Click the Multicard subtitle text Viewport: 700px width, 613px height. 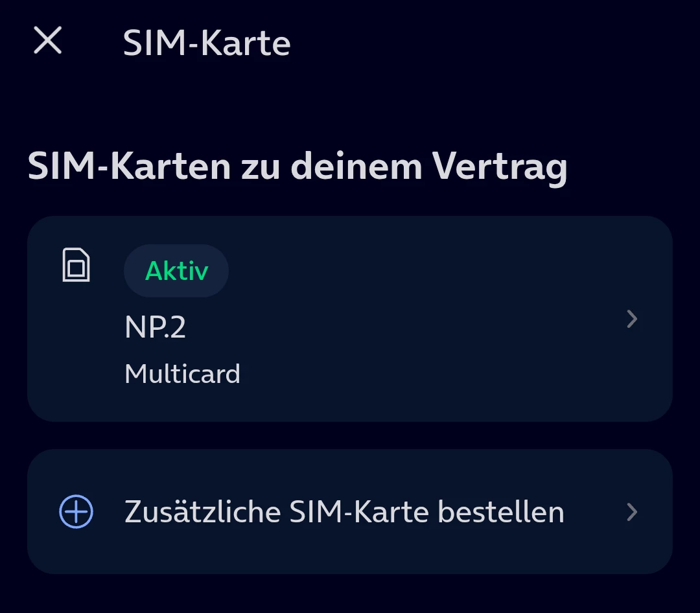182,373
